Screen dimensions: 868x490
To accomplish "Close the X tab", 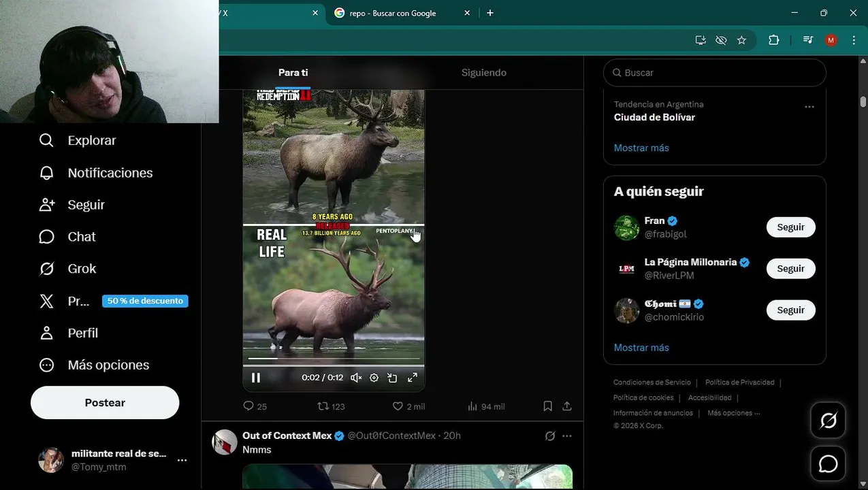I will point(315,13).
